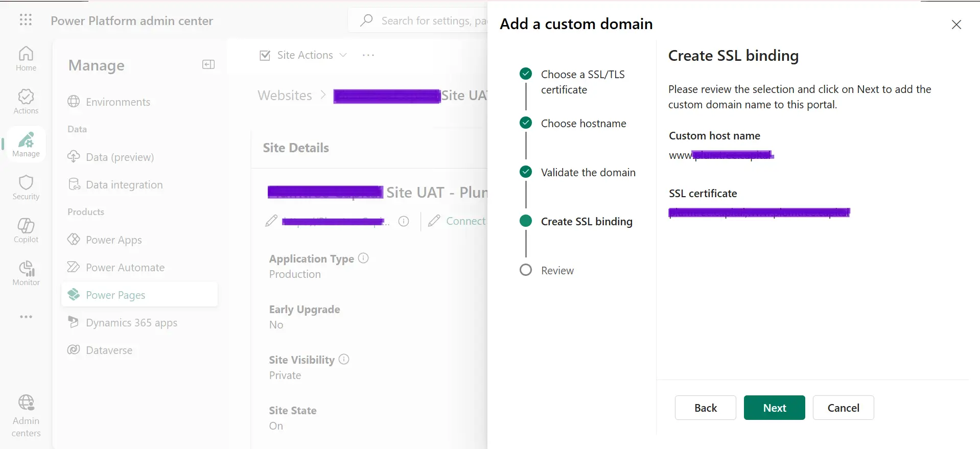980x449 pixels.
Task: Click the Early Upgrade label
Action: tap(305, 310)
